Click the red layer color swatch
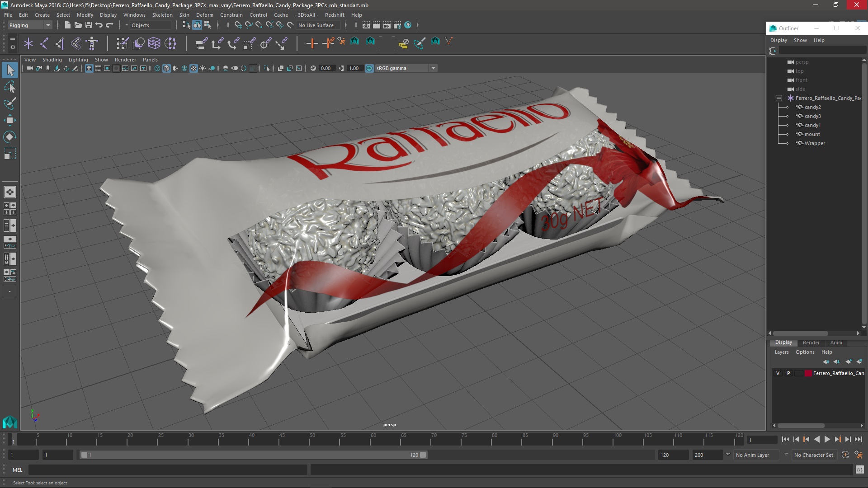 point(808,373)
